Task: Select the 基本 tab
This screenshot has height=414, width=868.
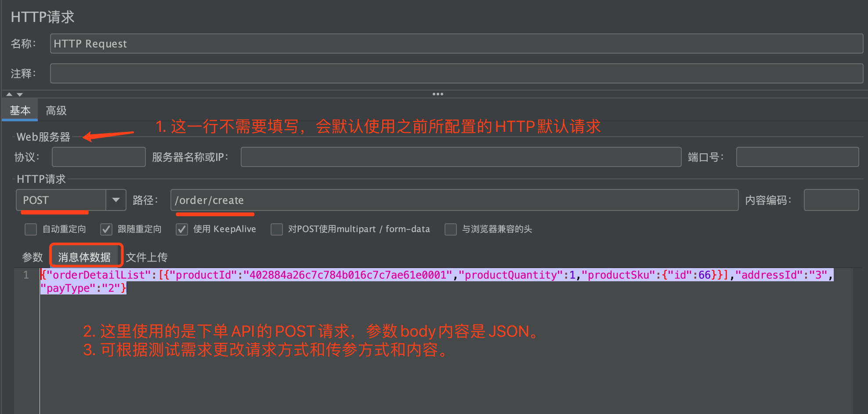Action: pos(20,110)
